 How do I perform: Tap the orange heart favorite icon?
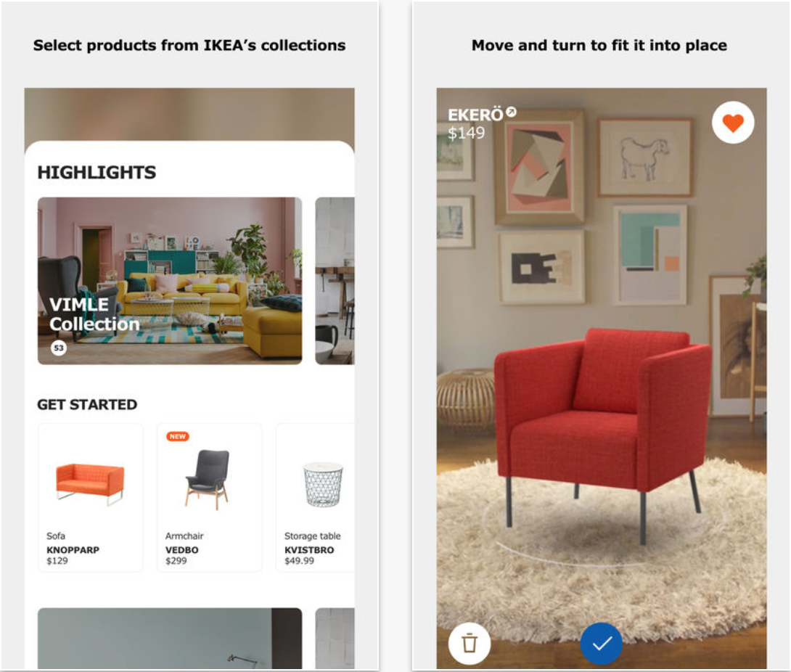(732, 123)
